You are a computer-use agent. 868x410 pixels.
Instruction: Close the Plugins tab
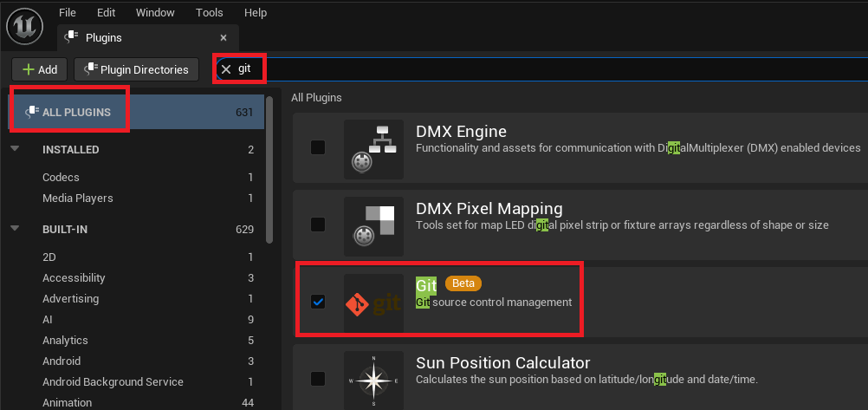pyautogui.click(x=223, y=37)
